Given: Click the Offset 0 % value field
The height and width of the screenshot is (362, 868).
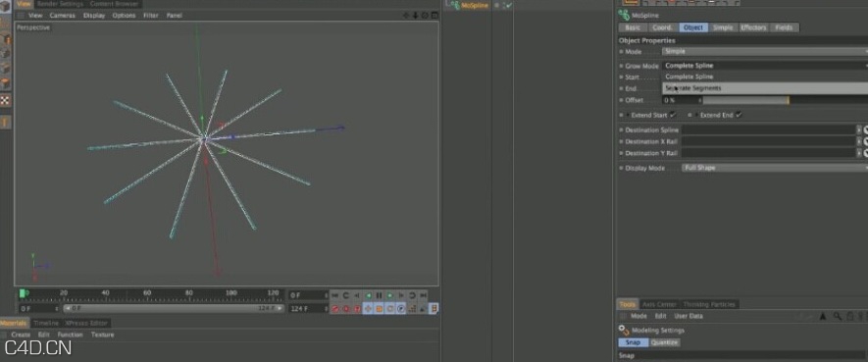Looking at the screenshot, I should coord(681,101).
